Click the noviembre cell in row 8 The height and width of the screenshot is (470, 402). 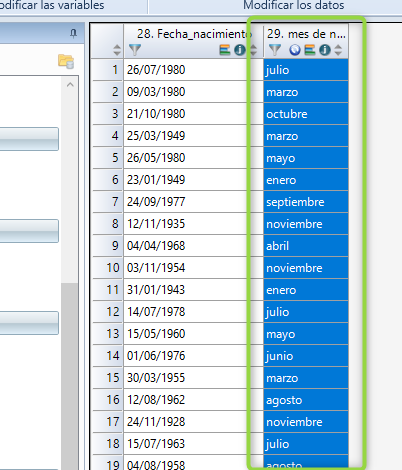pos(306,224)
